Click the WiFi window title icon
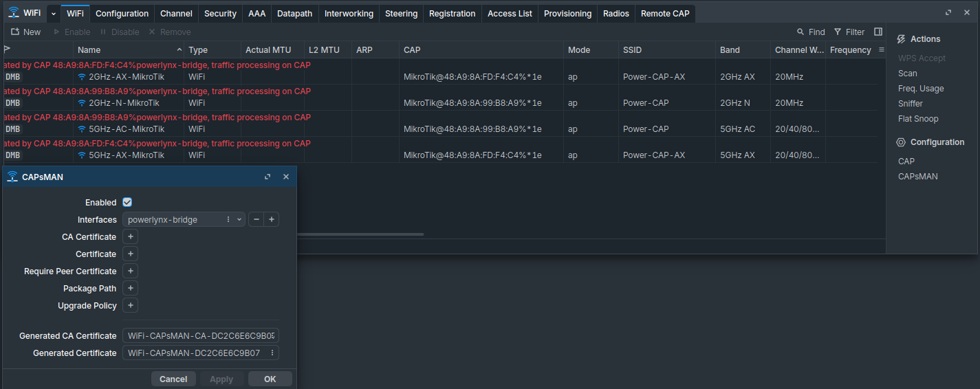 tap(14, 12)
